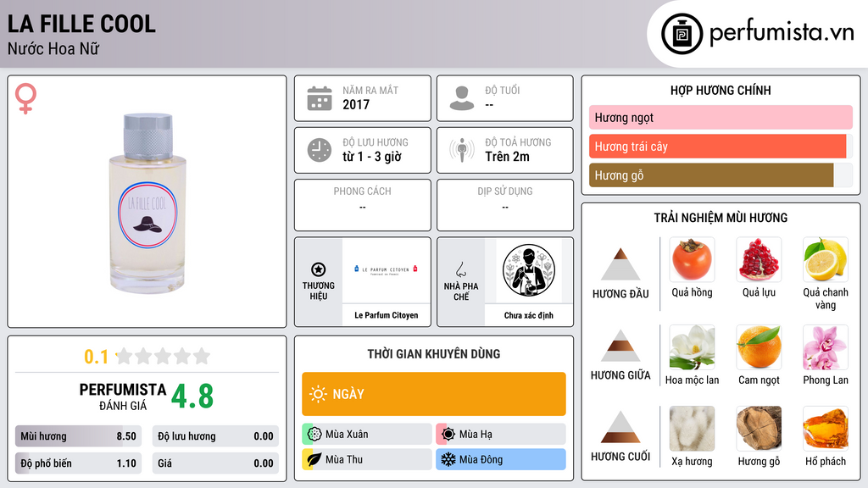Click the calendar icon beside Năm ra mắt
This screenshot has width=868, height=488.
pyautogui.click(x=320, y=98)
